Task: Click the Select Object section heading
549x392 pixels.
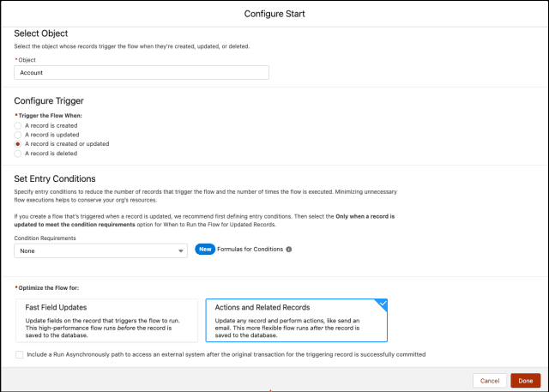Action: [x=41, y=33]
